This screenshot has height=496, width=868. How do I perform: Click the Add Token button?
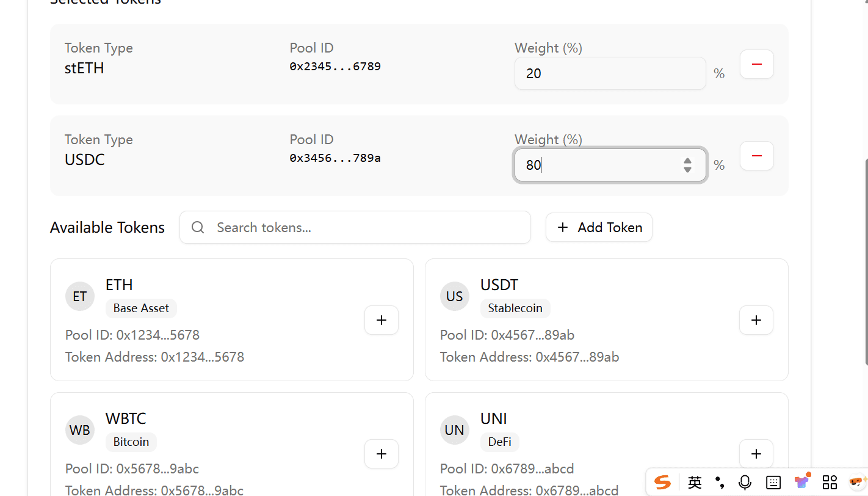599,227
